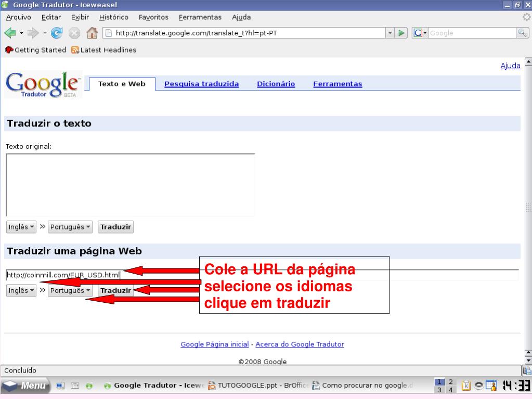
Task: Go to the Home page icon
Action: click(x=92, y=33)
